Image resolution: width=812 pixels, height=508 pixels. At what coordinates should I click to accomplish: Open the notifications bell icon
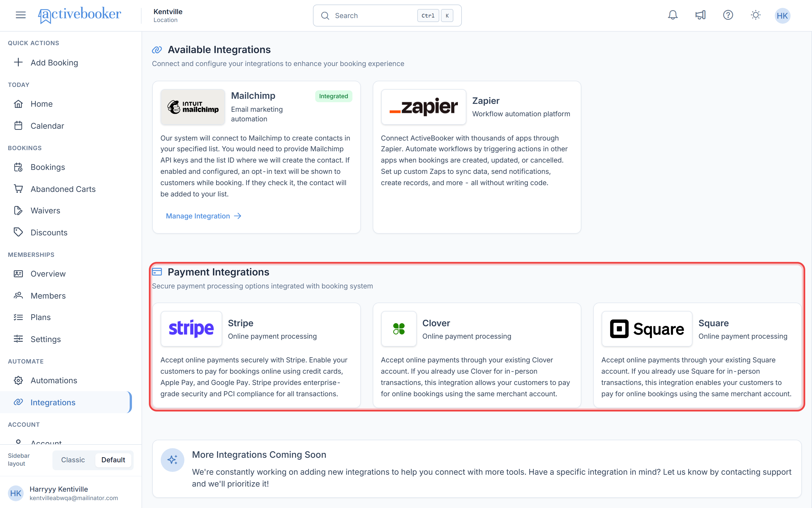pos(672,15)
